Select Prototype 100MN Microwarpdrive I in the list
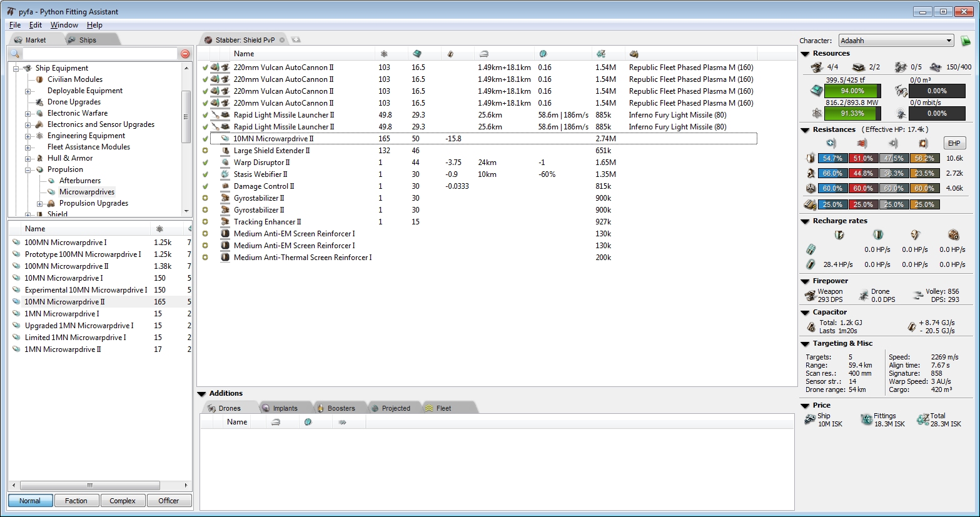The image size is (980, 517). pos(83,254)
